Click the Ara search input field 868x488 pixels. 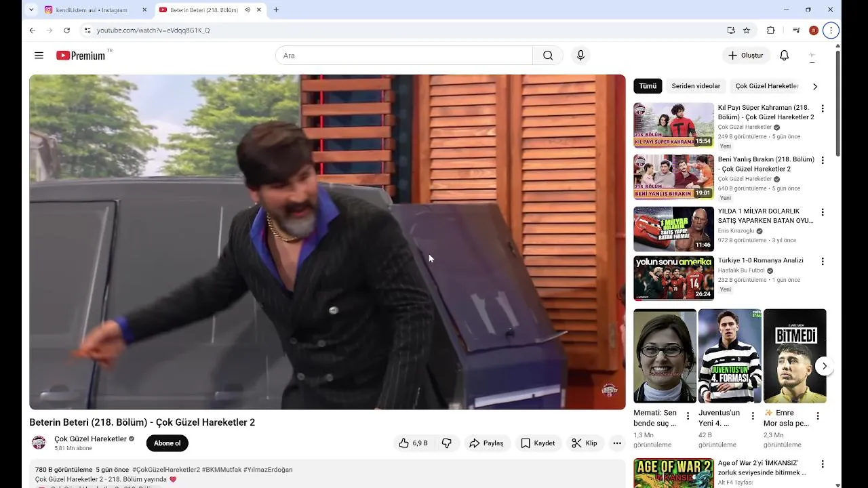[x=404, y=56]
